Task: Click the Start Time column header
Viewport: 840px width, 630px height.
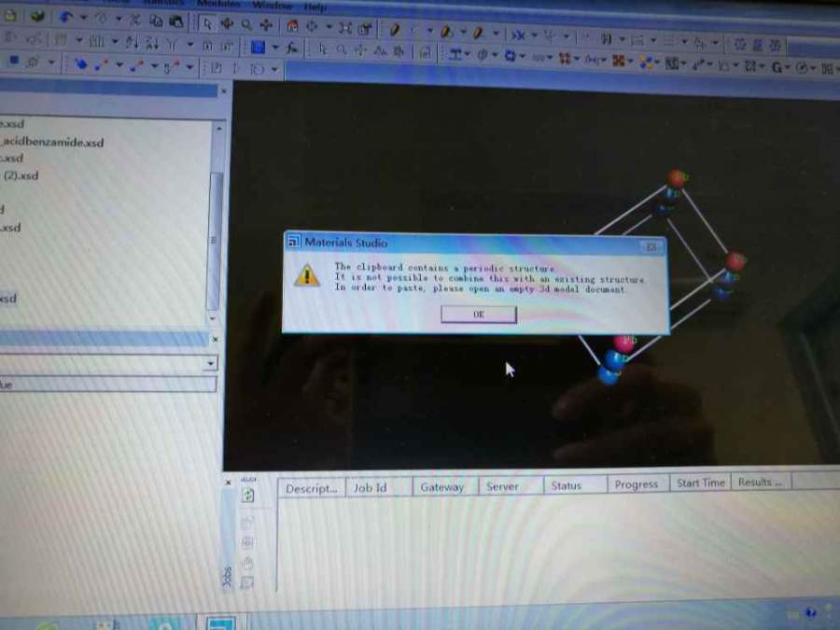Action: pos(700,483)
